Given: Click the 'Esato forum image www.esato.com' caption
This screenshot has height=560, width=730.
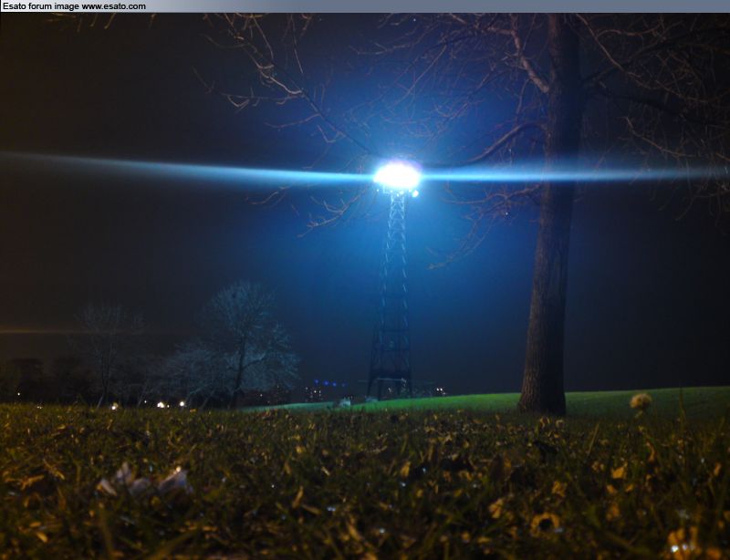Looking at the screenshot, I should (x=75, y=6).
